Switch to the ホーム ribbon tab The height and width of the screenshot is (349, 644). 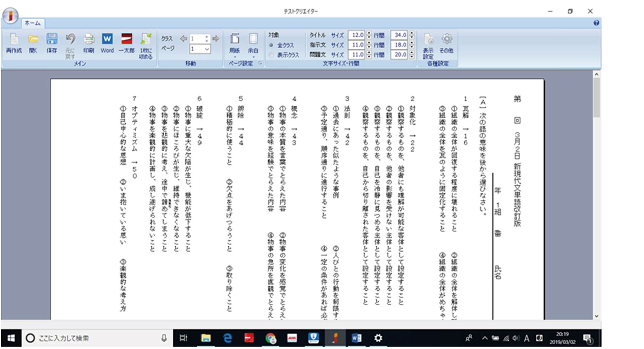pos(32,23)
